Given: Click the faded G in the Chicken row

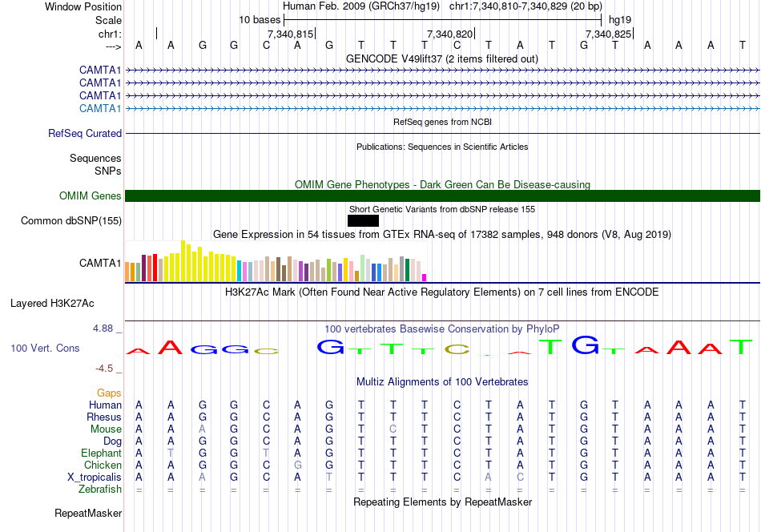Looking at the screenshot, I should [297, 465].
